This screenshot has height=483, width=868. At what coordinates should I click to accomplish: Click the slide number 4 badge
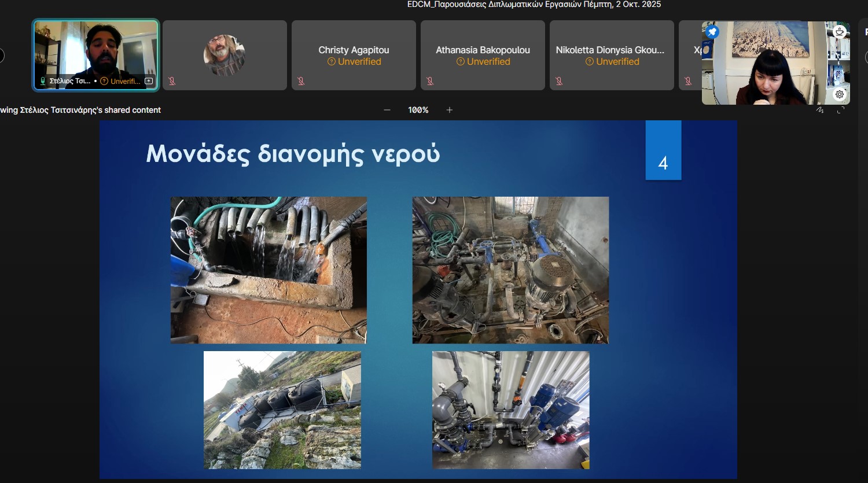coord(663,150)
